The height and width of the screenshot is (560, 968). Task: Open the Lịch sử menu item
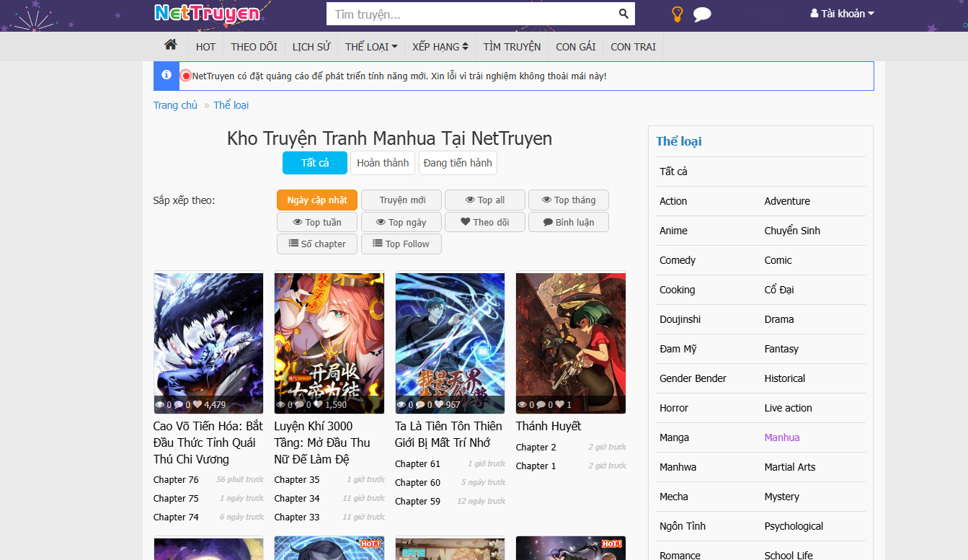(x=311, y=47)
